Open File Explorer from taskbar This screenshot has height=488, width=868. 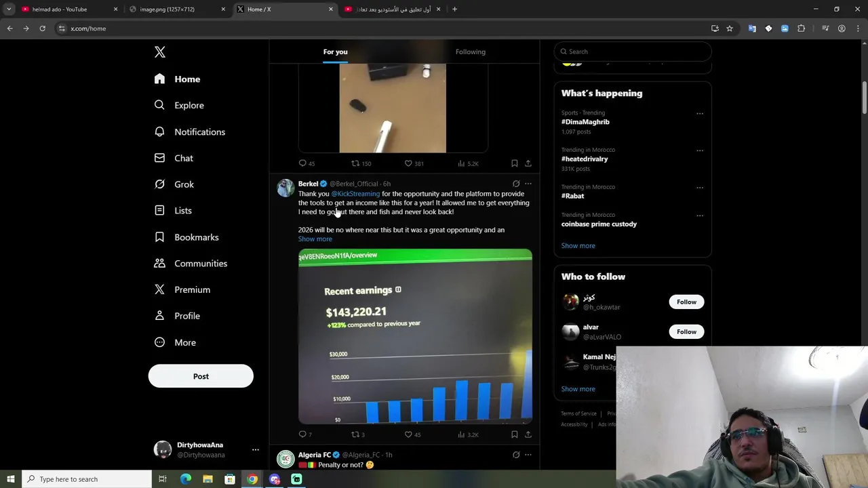(208, 479)
